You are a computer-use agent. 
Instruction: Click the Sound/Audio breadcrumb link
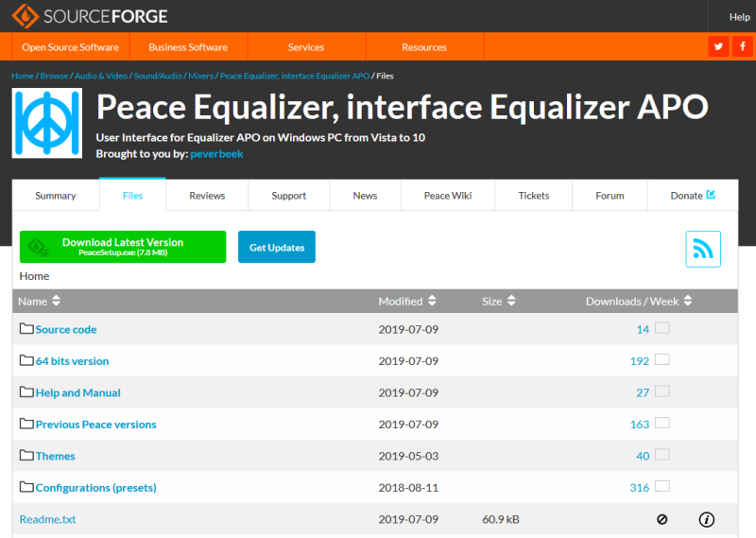[x=158, y=76]
